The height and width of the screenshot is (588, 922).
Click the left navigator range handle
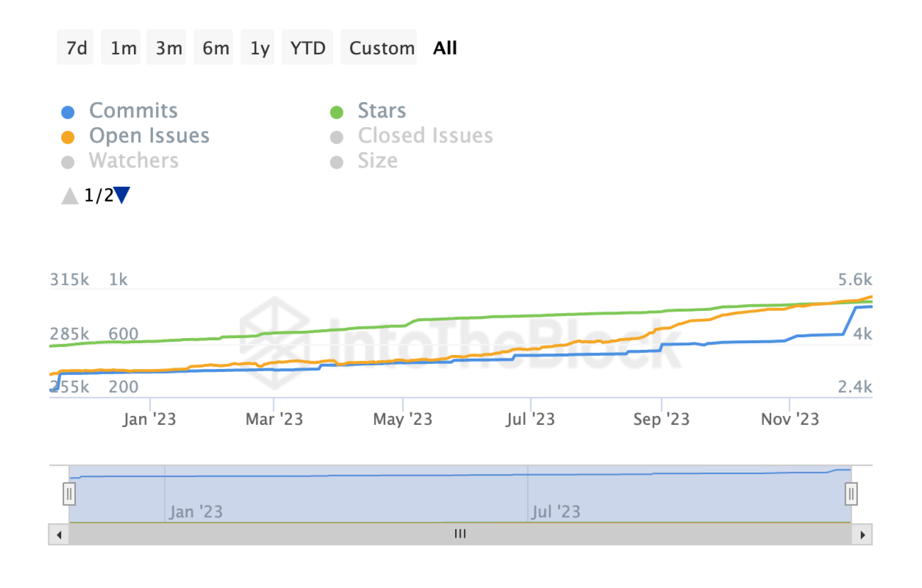click(69, 494)
